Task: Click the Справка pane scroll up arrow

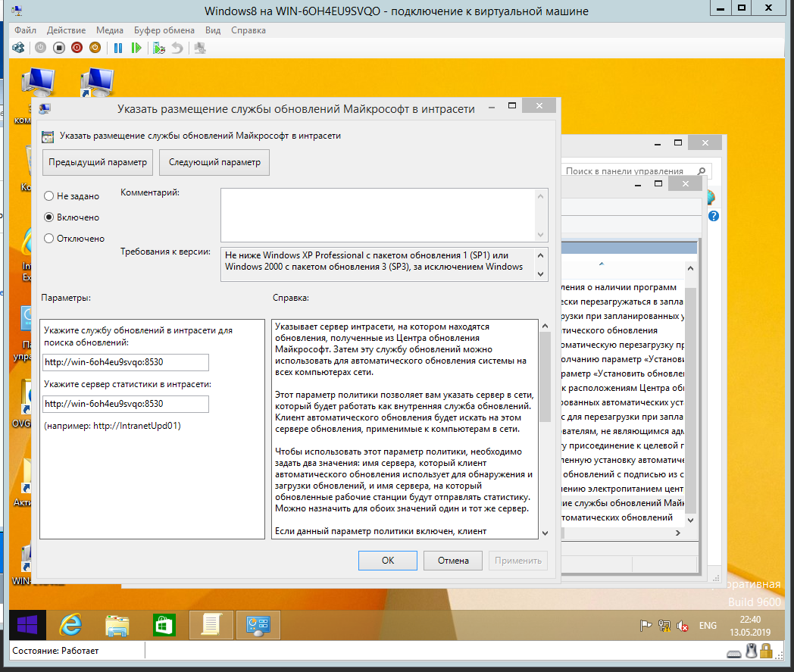Action: [545, 326]
